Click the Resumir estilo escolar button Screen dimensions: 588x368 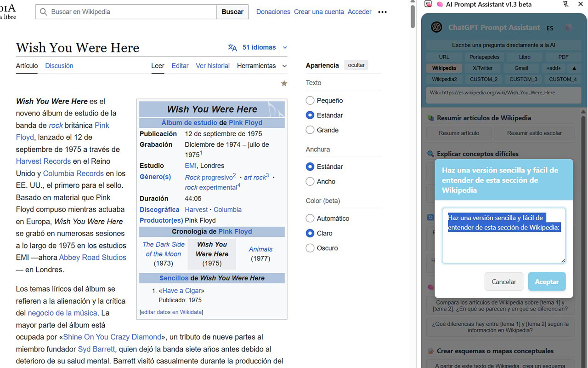[x=534, y=133]
